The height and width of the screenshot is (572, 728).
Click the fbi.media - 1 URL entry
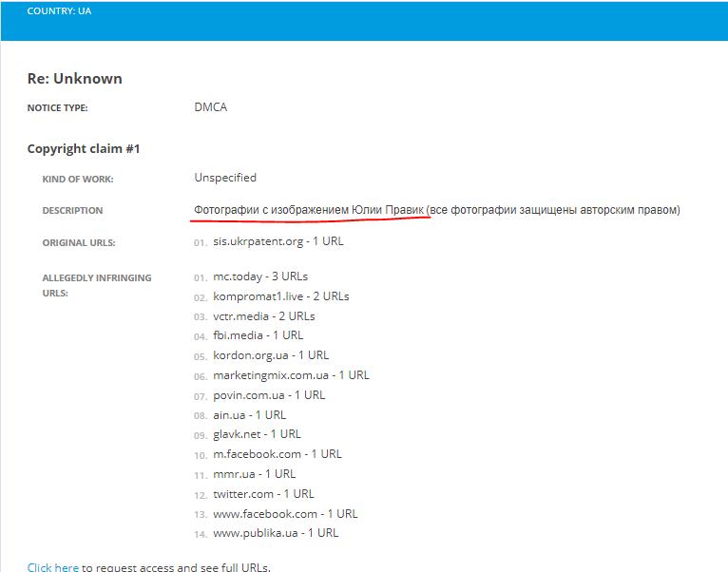click(x=258, y=335)
